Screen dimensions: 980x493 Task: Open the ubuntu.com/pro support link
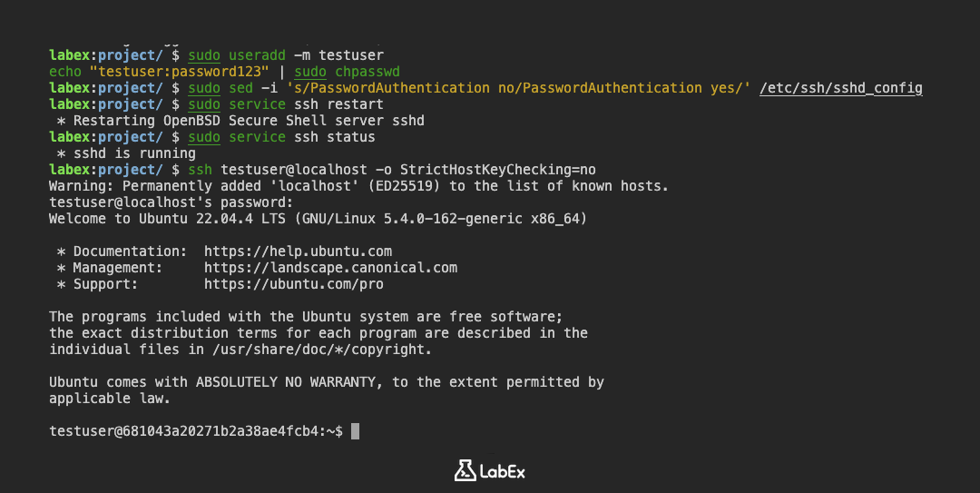tap(293, 284)
